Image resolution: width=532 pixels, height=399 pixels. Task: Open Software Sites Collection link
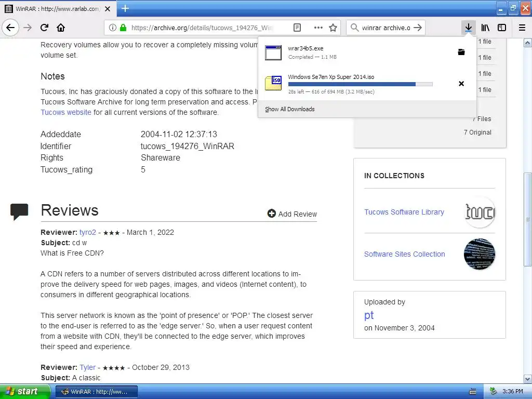pyautogui.click(x=404, y=254)
